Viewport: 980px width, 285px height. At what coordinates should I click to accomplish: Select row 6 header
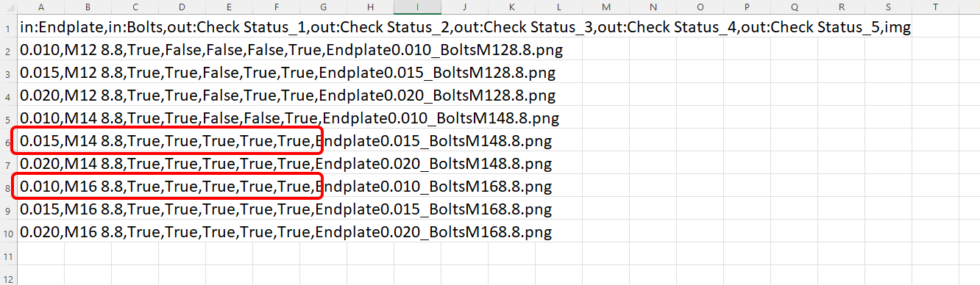(7, 141)
